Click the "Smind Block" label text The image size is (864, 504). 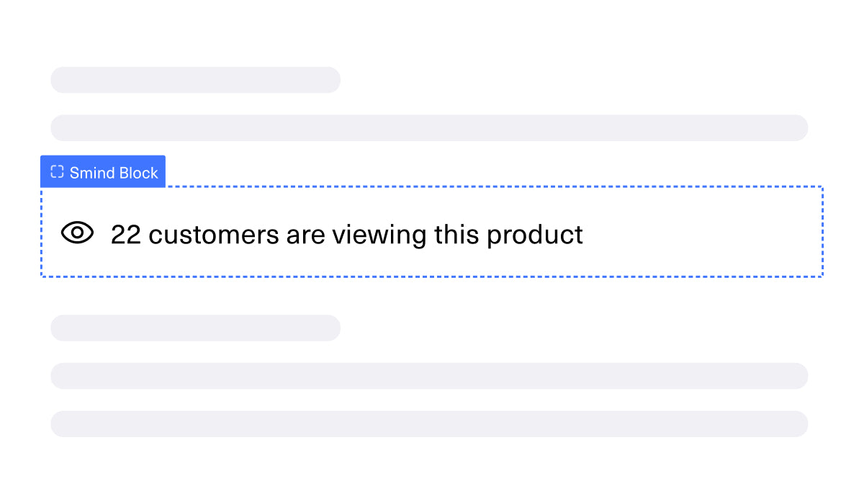[x=114, y=173]
